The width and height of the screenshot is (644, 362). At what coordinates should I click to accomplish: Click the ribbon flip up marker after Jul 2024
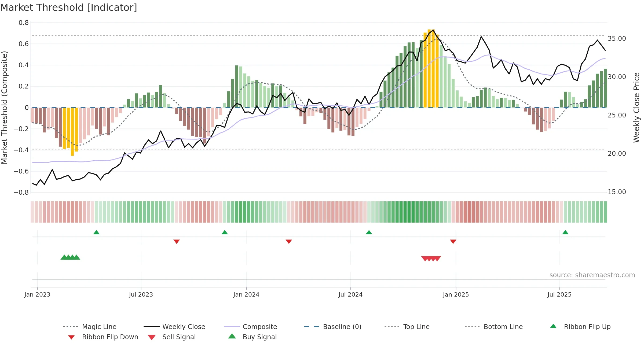tap(369, 232)
